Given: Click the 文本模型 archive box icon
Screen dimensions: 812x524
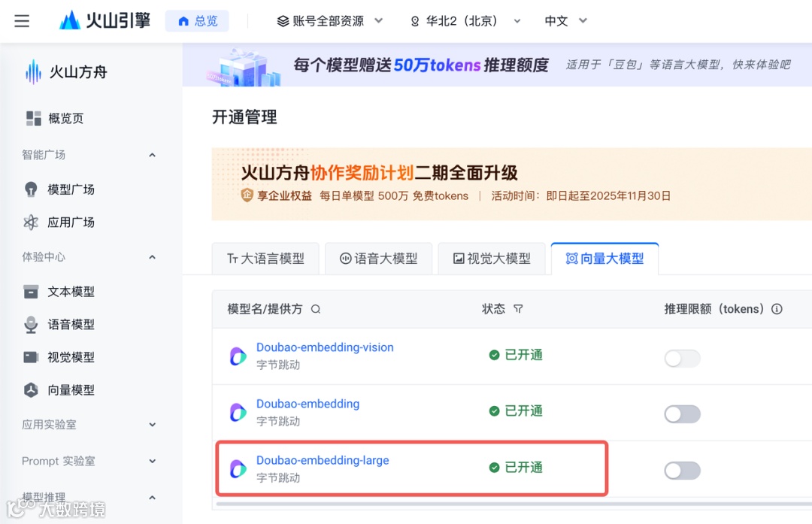Looking at the screenshot, I should [31, 292].
